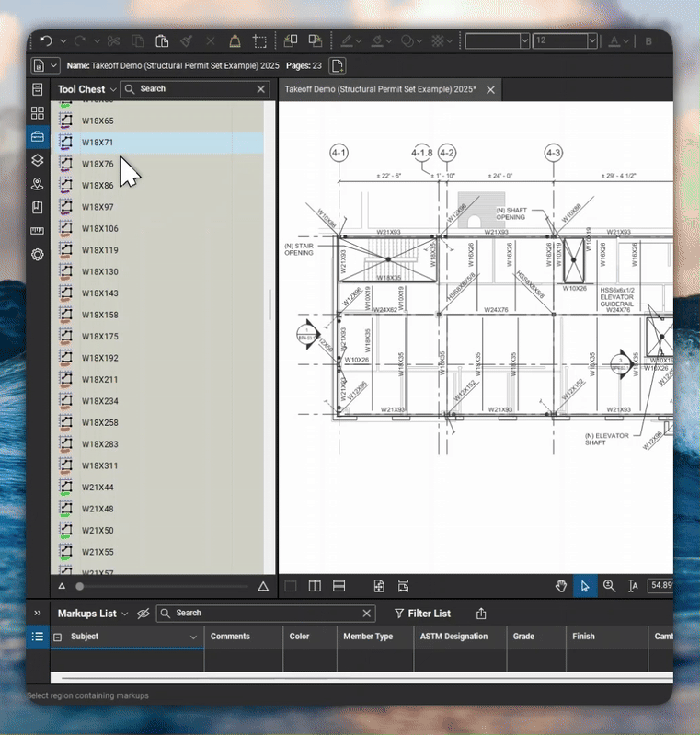Screen dimensions: 700x735
Task: Click the Undo arrow icon
Action: [x=46, y=41]
